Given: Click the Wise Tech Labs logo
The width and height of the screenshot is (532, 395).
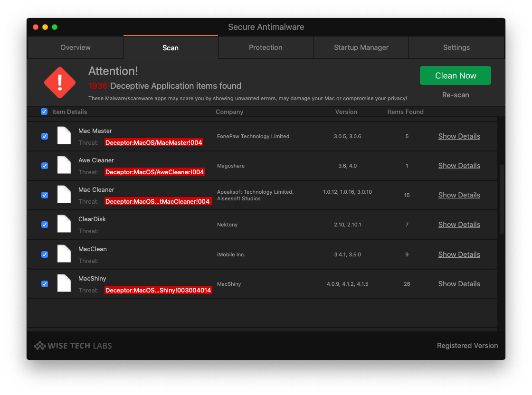Looking at the screenshot, I should pyautogui.click(x=73, y=346).
